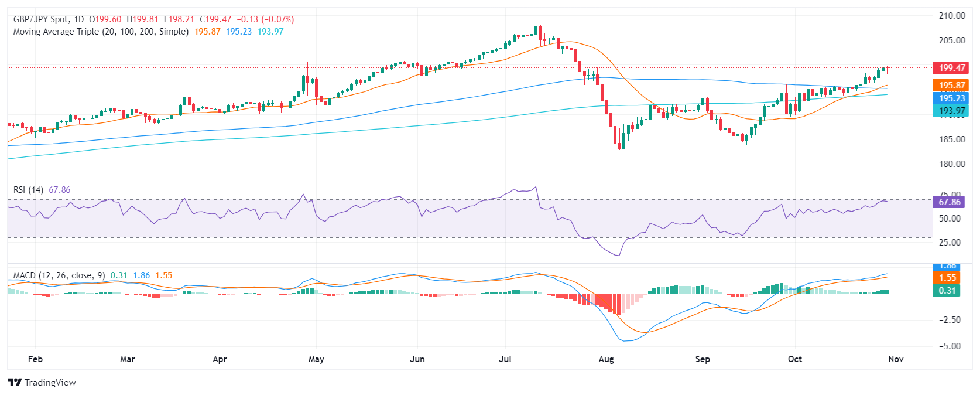This screenshot has width=980, height=395.
Task: Open the MACD (12, 26, close, 9) legend
Action: pos(59,275)
